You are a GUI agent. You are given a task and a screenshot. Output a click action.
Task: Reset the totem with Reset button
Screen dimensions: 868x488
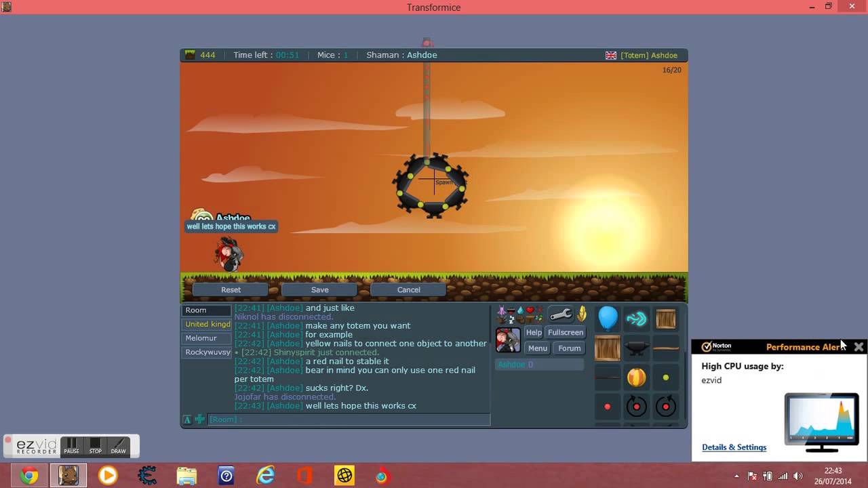[231, 289]
